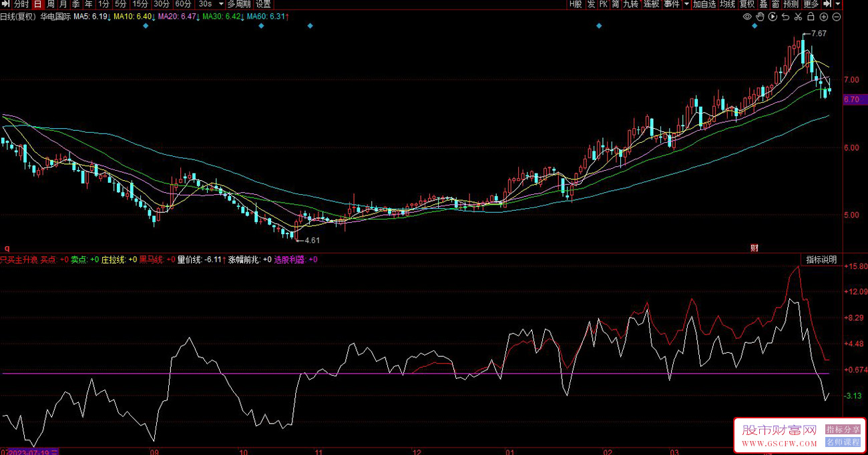Viewport: 868px width, 455px height.
Task: Switch chart to 年 yearly period
Action: (89, 4)
